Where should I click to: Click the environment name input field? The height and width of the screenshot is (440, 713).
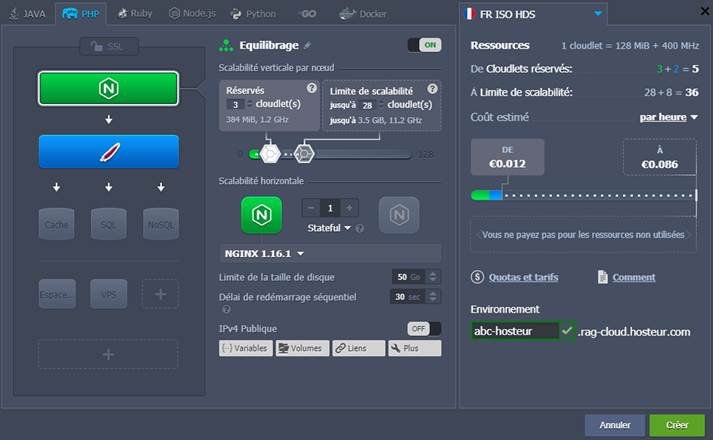pos(515,331)
